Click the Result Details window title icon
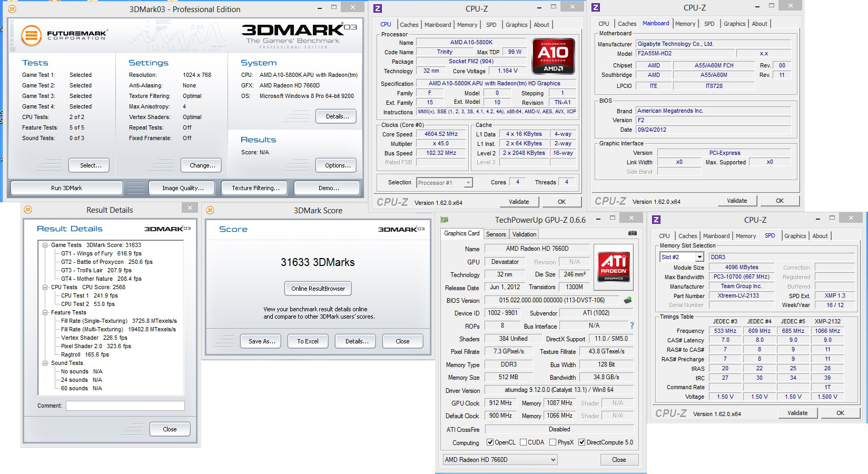Screen dimensions: 868x474 click(28, 210)
